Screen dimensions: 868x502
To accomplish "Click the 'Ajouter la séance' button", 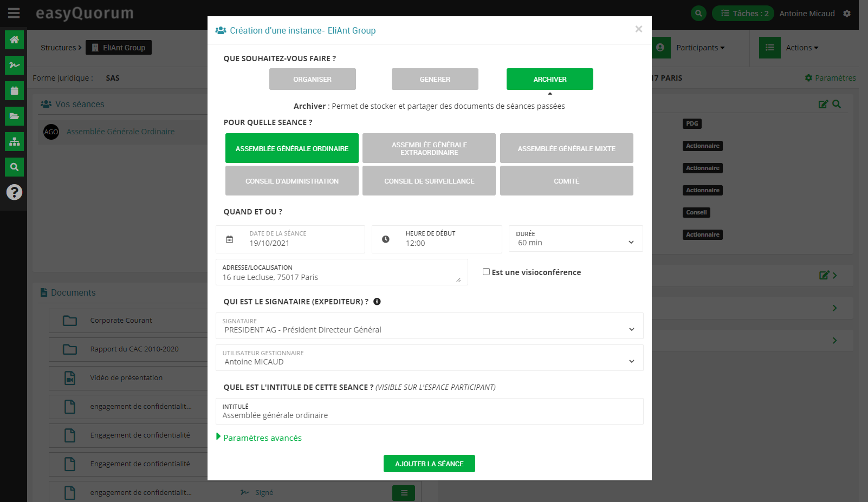I will (x=429, y=464).
